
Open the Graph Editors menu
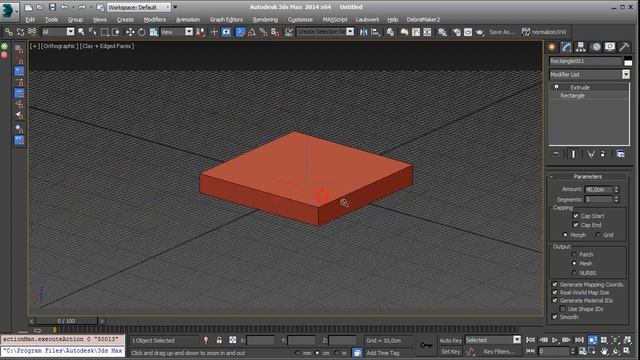coord(226,20)
